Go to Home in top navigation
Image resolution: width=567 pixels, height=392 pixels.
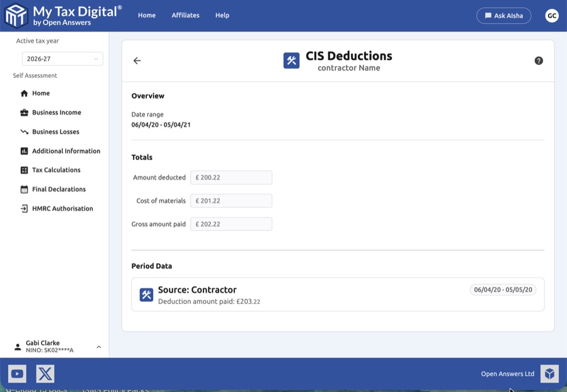point(147,15)
